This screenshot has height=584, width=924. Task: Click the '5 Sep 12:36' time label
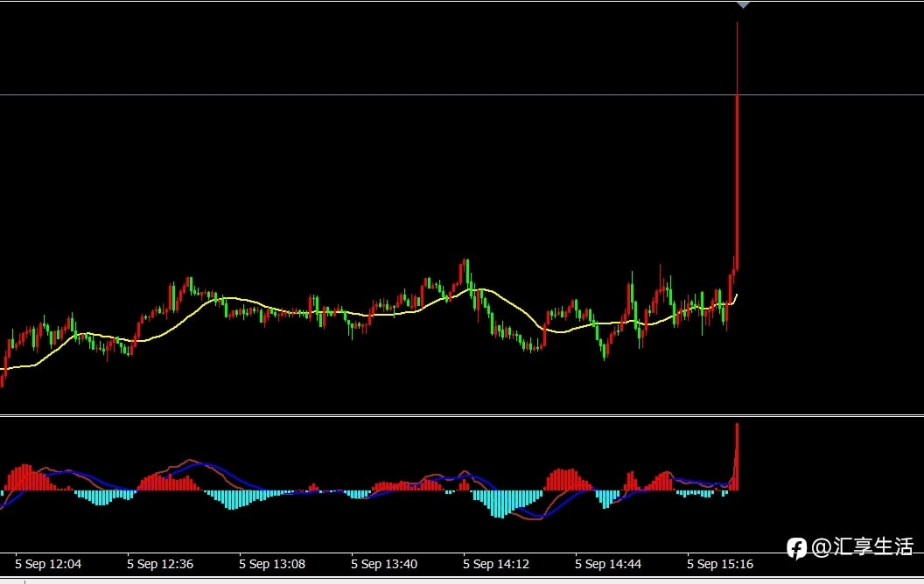point(160,564)
